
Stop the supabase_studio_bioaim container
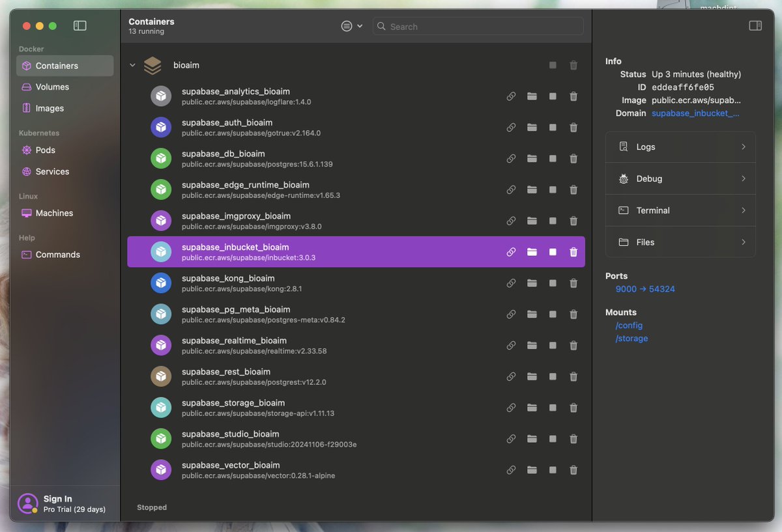[x=553, y=439]
